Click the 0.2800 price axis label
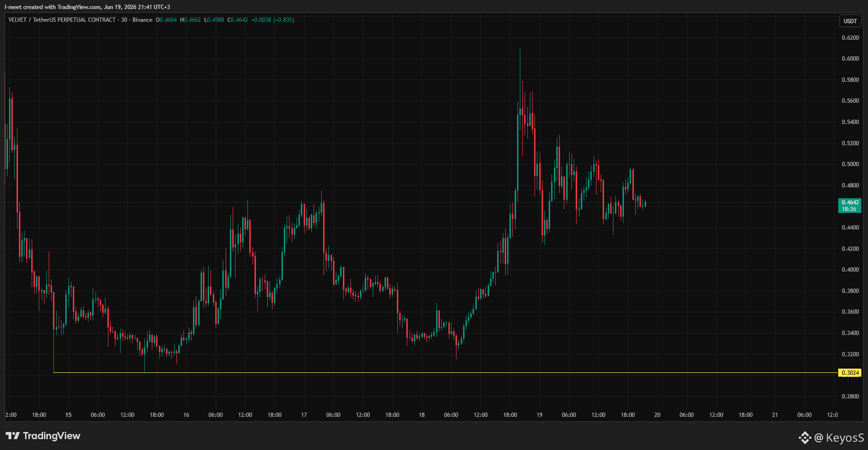This screenshot has width=868, height=450. click(x=850, y=397)
